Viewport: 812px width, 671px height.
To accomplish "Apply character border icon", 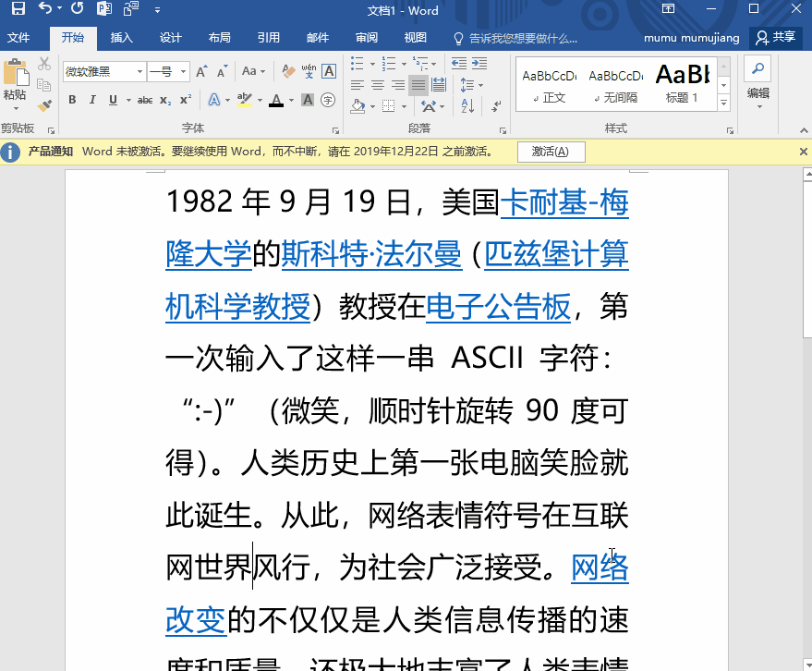I will (x=329, y=71).
